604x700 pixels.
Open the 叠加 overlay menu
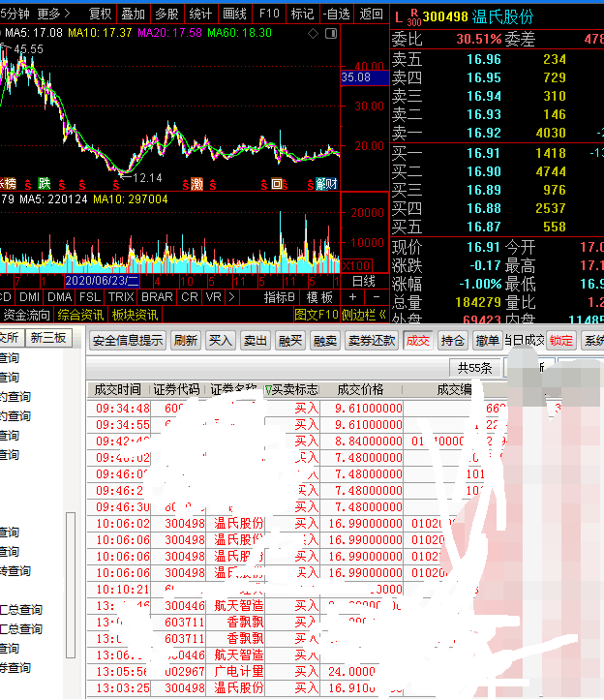(x=133, y=14)
